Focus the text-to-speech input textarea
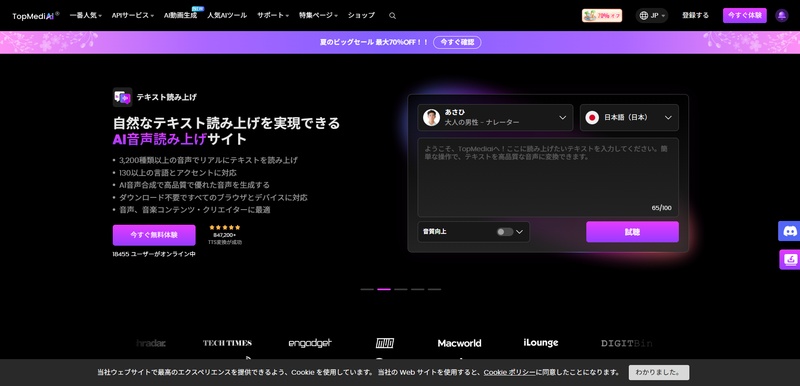Screen dimensions: 800x386 tap(548, 177)
